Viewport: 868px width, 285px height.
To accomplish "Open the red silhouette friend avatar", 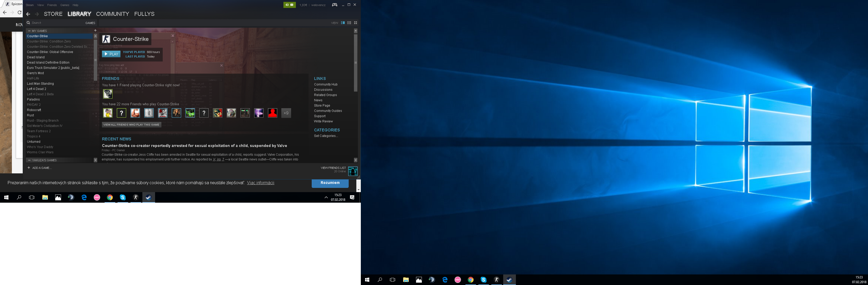I will point(272,113).
